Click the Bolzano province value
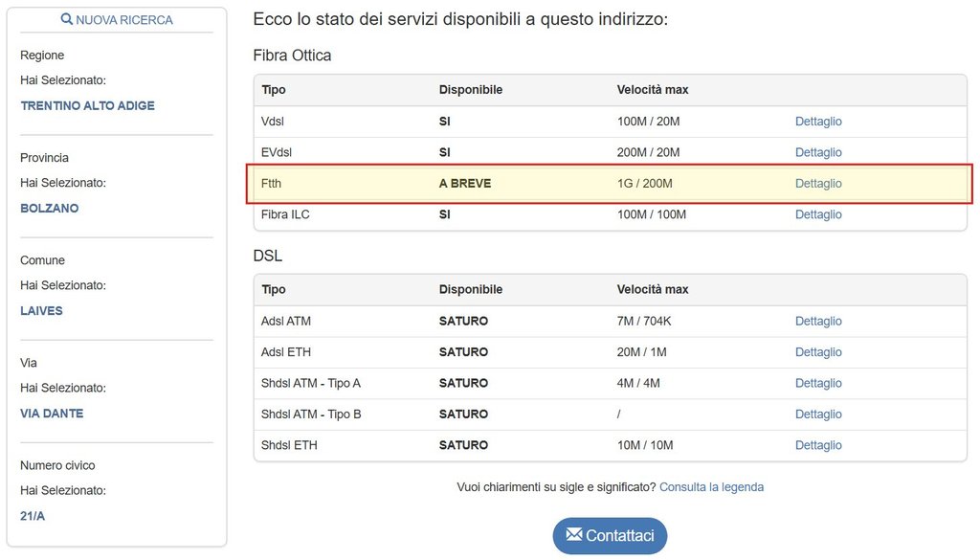This screenshot has width=980, height=560. pyautogui.click(x=50, y=209)
